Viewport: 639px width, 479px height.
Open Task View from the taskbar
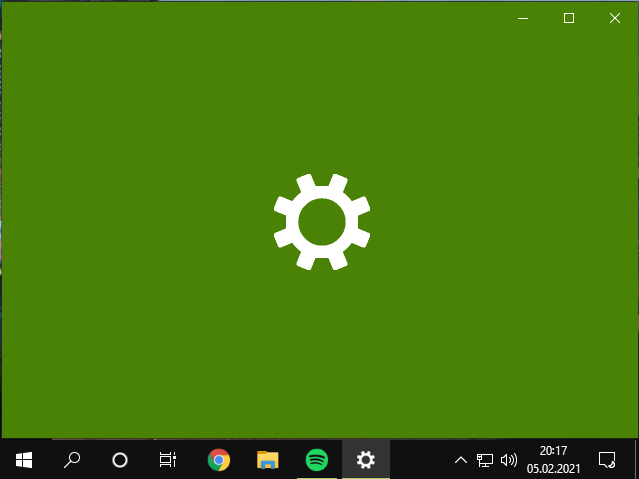click(x=168, y=460)
